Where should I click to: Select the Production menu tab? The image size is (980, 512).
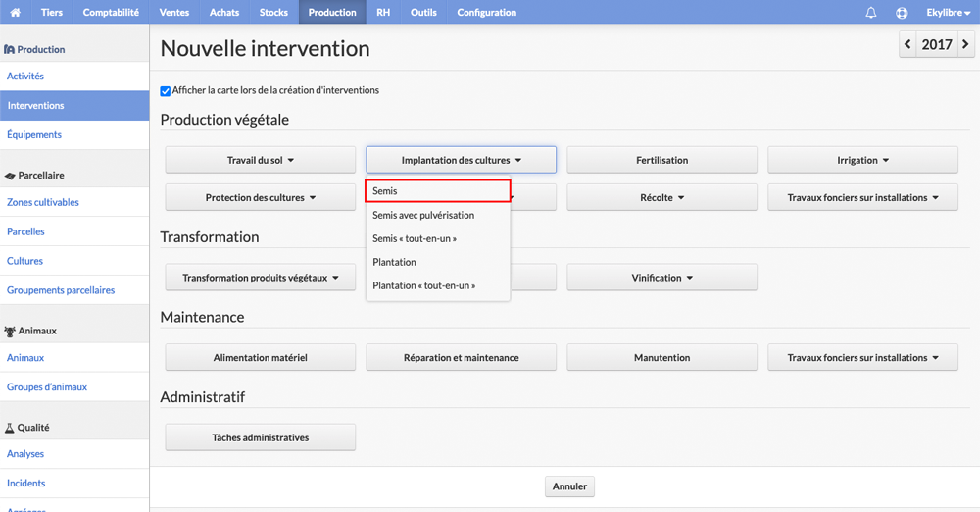(x=332, y=12)
